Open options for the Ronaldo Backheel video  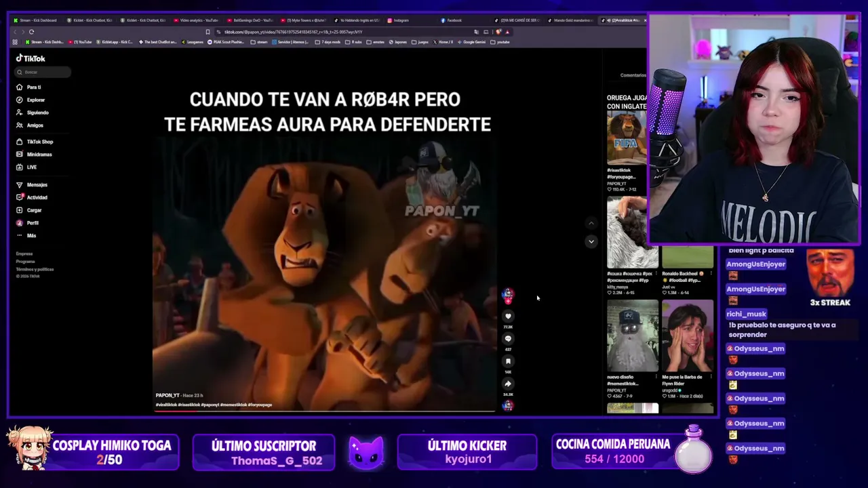pyautogui.click(x=711, y=274)
